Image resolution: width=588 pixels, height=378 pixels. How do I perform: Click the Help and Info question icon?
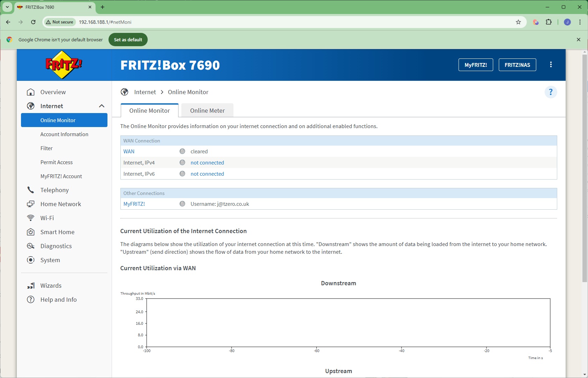tap(31, 300)
